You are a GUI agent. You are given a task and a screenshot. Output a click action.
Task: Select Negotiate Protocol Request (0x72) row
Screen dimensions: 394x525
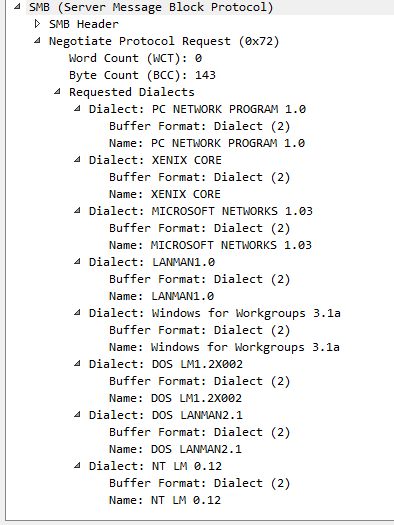point(164,41)
